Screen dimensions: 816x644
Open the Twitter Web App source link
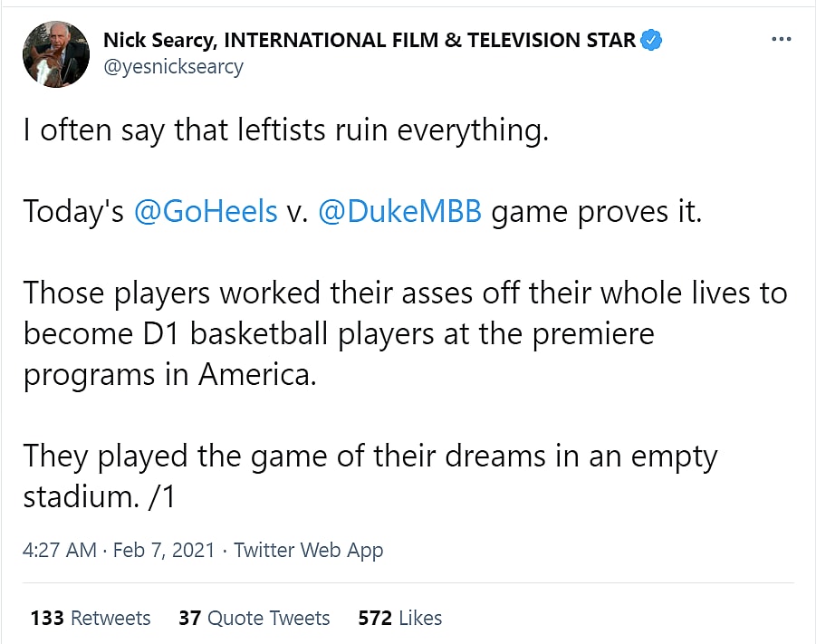(308, 550)
